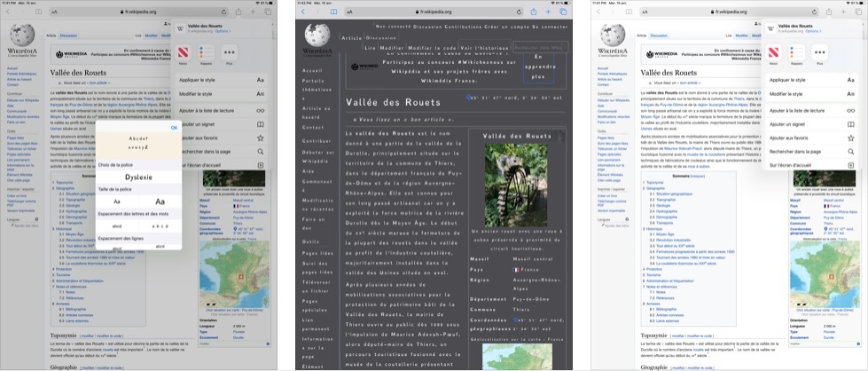
Task: Reload the page in the middle screenshot's address bar
Action: [x=520, y=12]
